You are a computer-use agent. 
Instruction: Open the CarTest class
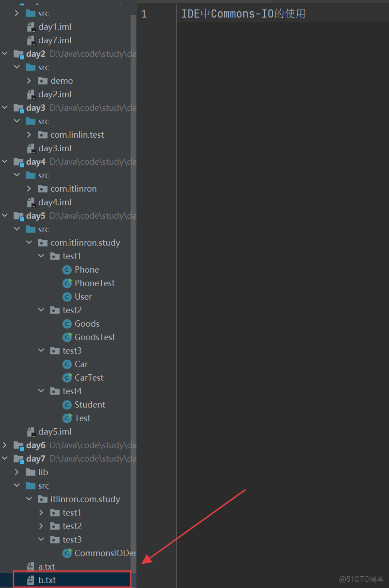89,377
